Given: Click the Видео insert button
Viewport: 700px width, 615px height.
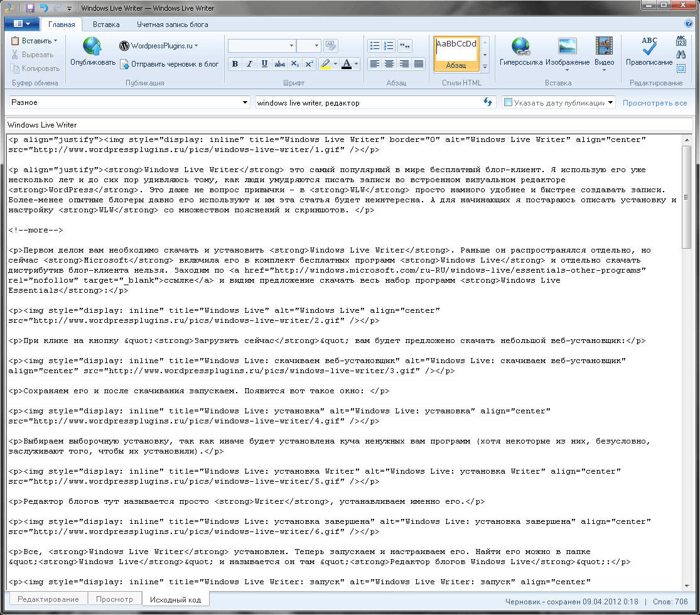Looking at the screenshot, I should (x=604, y=53).
